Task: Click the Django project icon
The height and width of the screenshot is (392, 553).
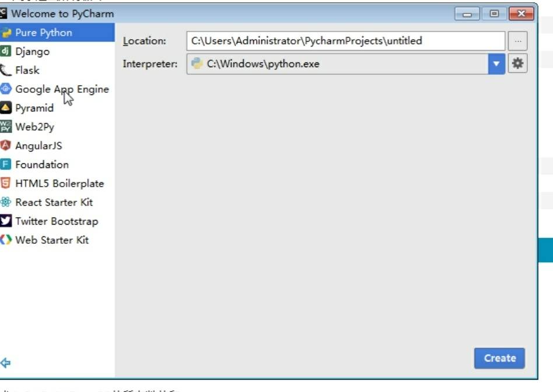Action: click(x=6, y=51)
